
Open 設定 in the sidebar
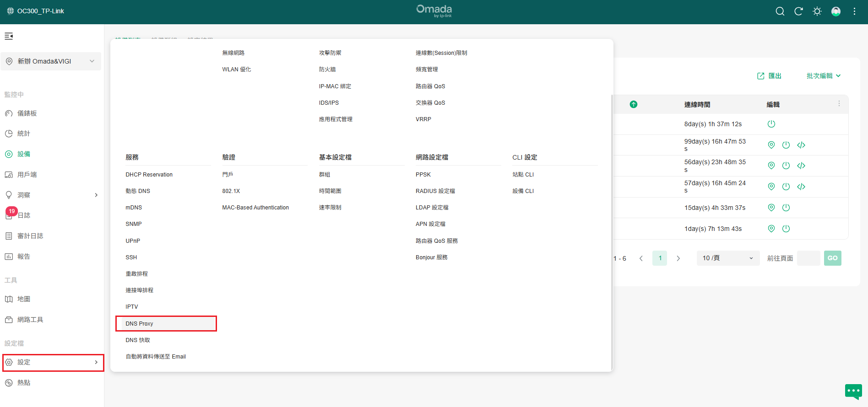coord(52,362)
